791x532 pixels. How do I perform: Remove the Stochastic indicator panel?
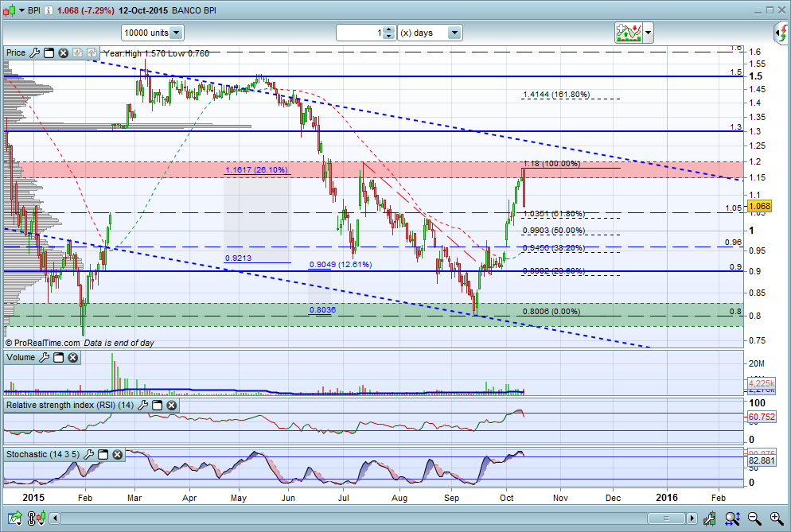point(118,454)
